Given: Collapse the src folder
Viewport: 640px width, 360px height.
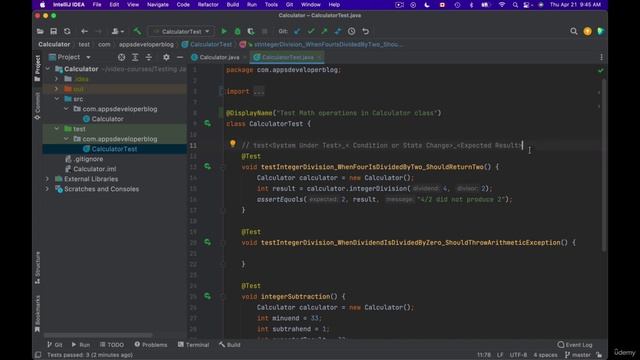Looking at the screenshot, I should (57, 99).
